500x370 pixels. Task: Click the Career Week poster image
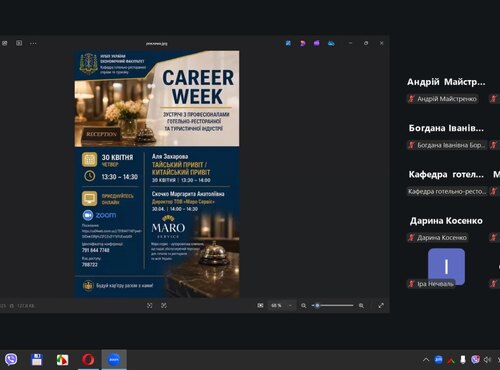tap(157, 174)
